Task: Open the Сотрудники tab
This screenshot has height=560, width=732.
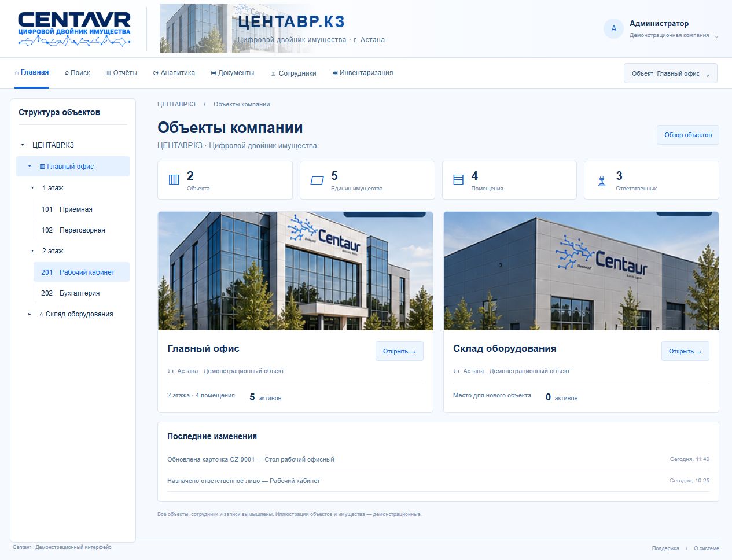Action: [x=293, y=73]
